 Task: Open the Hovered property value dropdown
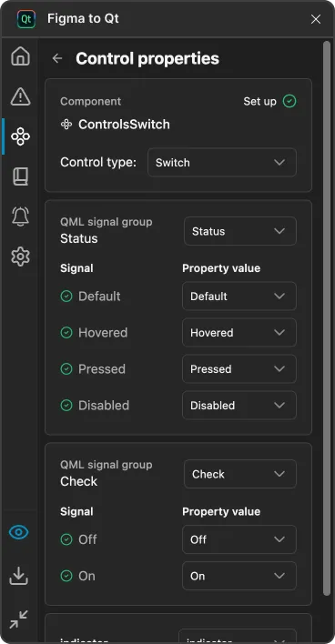coord(239,332)
